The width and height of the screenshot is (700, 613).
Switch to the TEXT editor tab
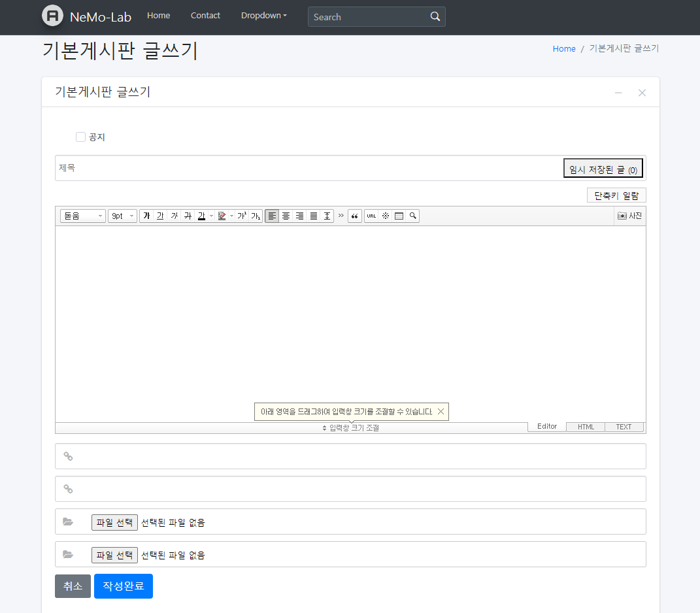(x=624, y=427)
